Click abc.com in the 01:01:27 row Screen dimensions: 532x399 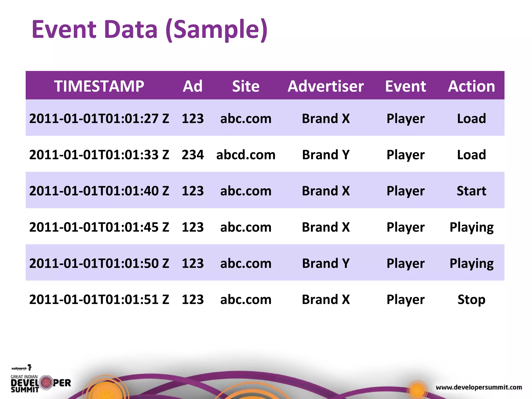(246, 118)
